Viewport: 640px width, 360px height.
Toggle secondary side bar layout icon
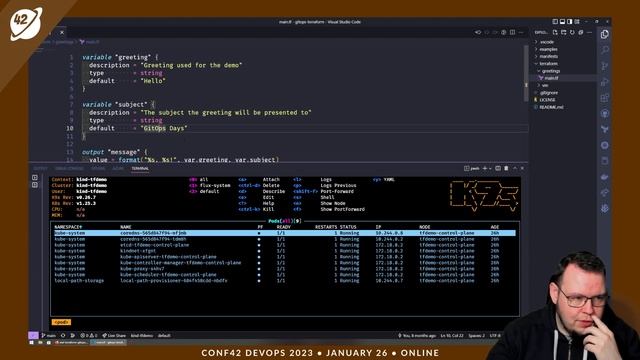[569, 22]
